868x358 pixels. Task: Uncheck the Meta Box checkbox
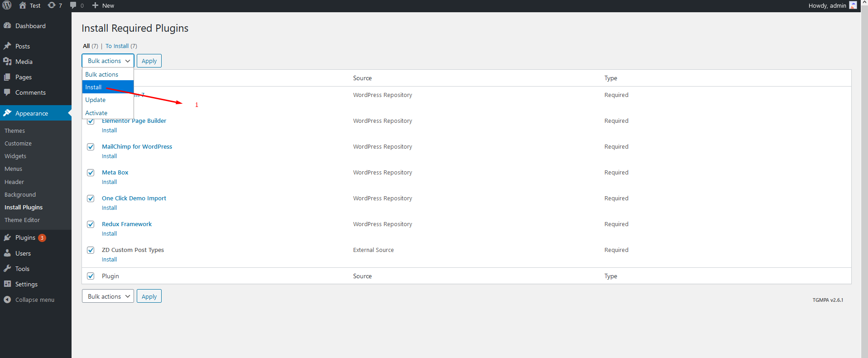[x=91, y=173]
